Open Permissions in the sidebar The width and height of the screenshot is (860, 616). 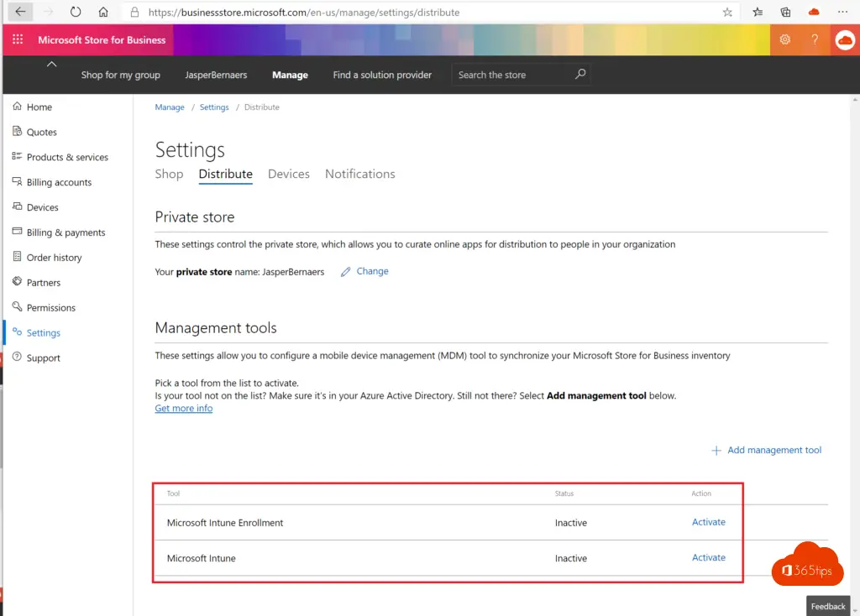[x=51, y=308]
